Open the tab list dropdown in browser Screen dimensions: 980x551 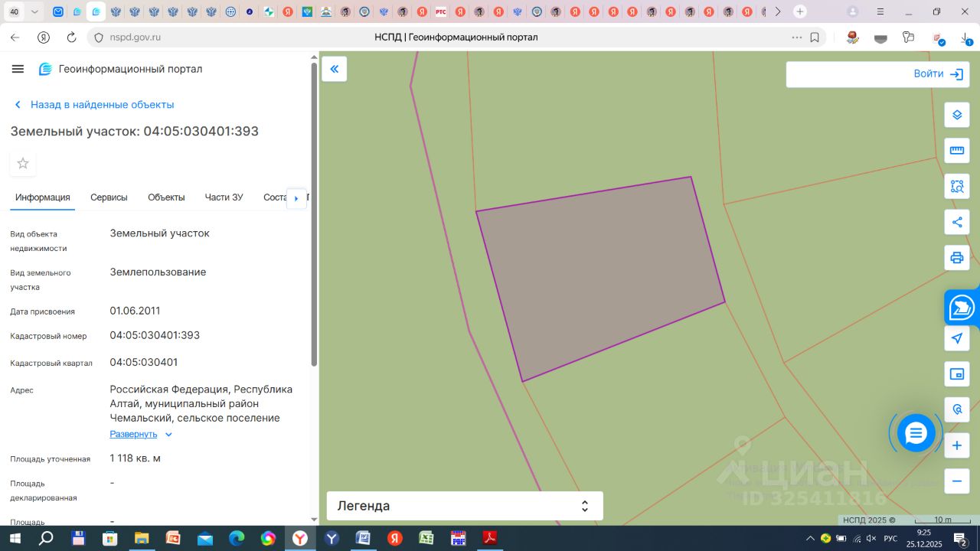[x=34, y=11]
